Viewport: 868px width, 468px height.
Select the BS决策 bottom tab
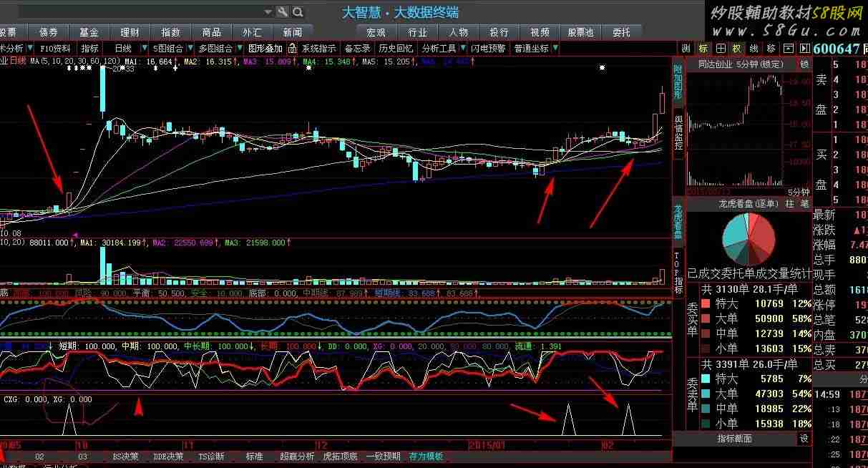click(126, 457)
